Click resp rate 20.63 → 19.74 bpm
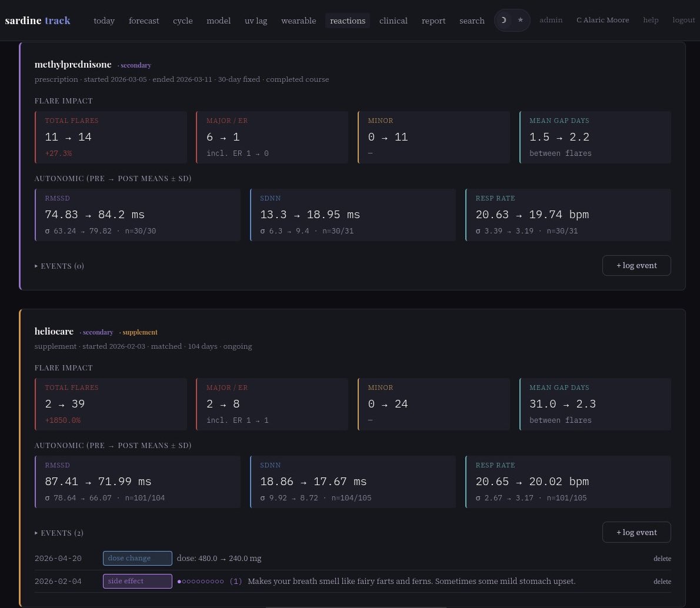 tap(532, 215)
